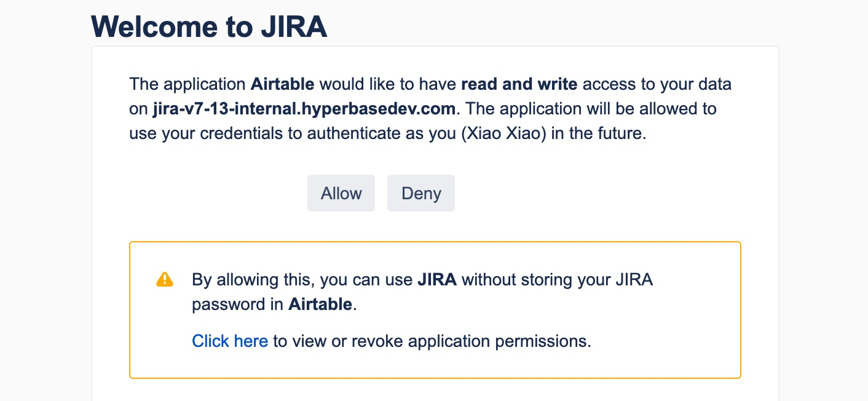Click the orange warning triangle icon
868x401 pixels.
(165, 280)
